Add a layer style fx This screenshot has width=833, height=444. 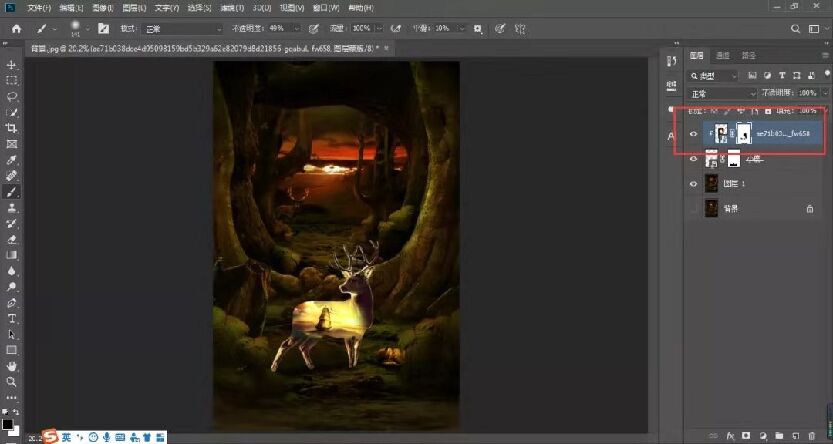click(x=730, y=436)
